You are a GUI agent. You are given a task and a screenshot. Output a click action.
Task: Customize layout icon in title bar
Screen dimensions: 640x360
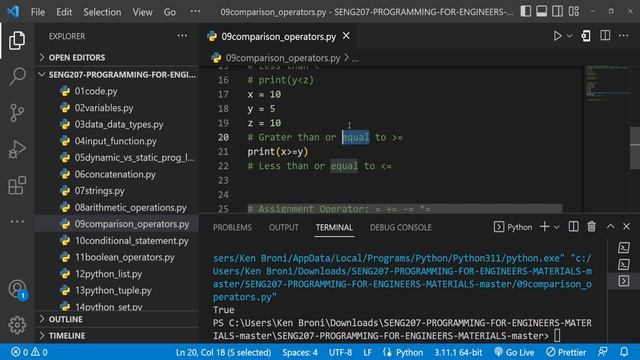point(574,11)
